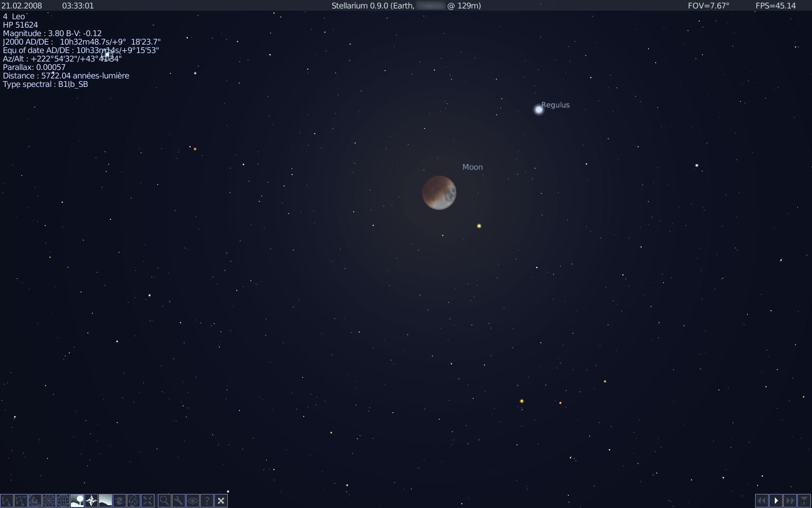Quit Stellarium with the X button
The height and width of the screenshot is (508, 812).
pyautogui.click(x=220, y=501)
